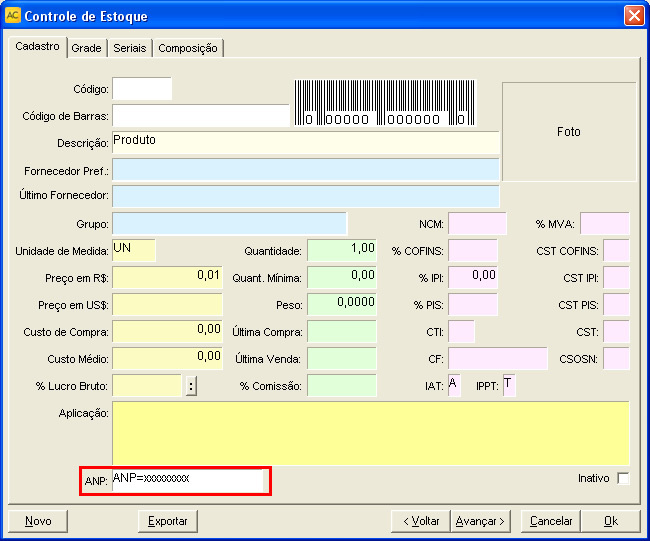Advance using the Avançar button
The height and width of the screenshot is (541, 650).
pos(481,521)
